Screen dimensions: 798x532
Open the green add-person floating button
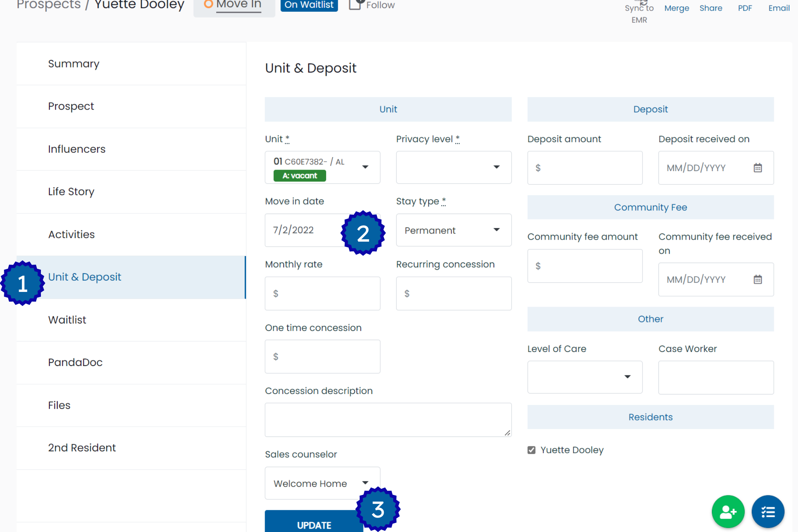coord(728,511)
